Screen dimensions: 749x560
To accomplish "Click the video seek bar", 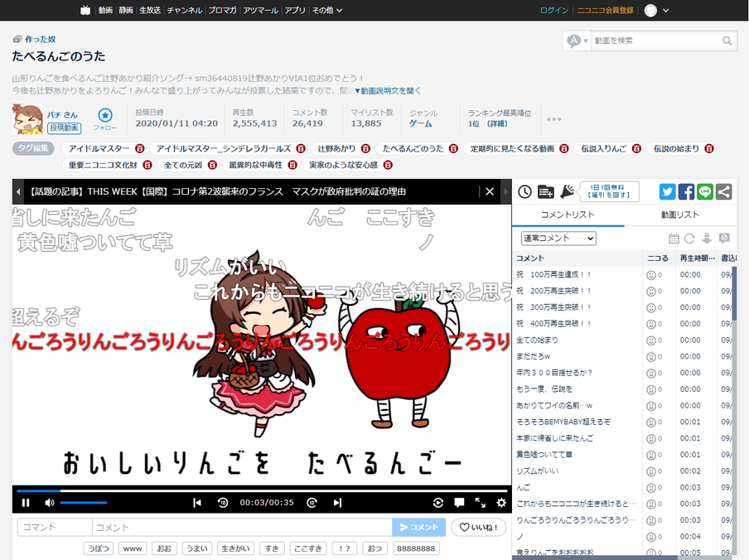I will pyautogui.click(x=262, y=490).
